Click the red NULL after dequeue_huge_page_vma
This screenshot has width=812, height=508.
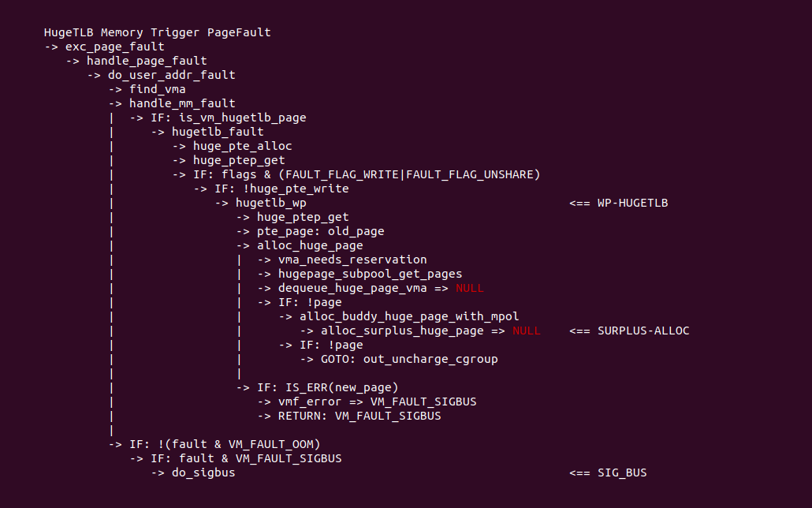click(x=470, y=288)
